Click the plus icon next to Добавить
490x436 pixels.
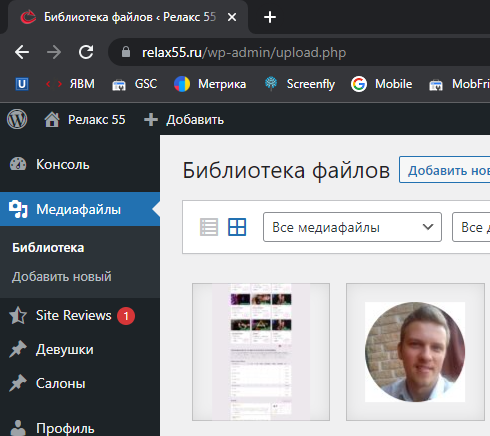[x=151, y=120]
